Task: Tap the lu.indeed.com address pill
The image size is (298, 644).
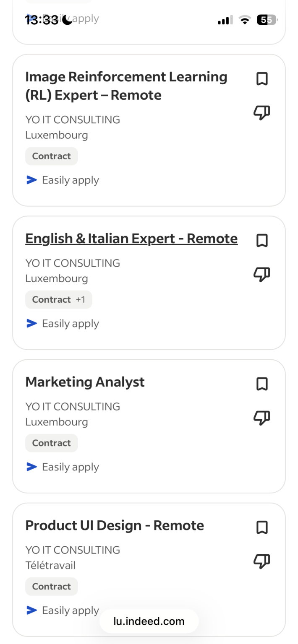Action: (x=149, y=621)
